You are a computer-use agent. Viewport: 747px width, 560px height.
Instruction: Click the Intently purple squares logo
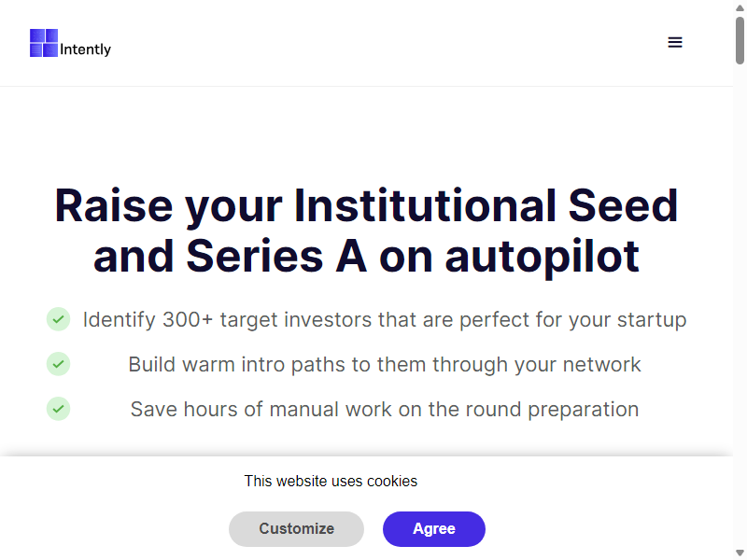pos(44,43)
